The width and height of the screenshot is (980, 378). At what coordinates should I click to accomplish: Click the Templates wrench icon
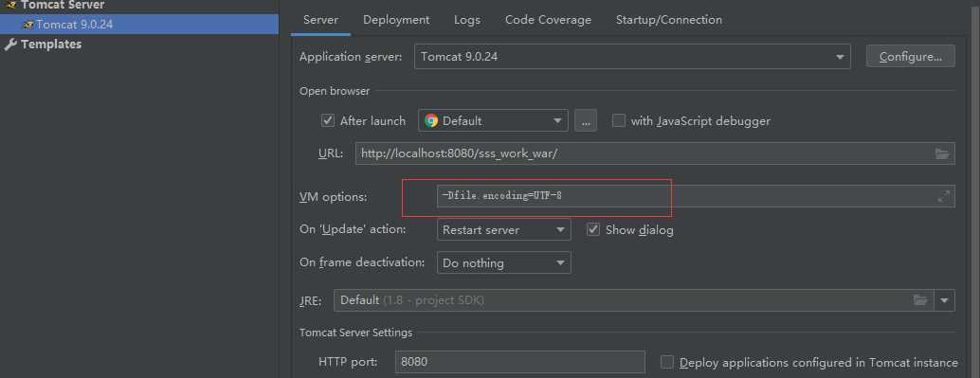pyautogui.click(x=10, y=45)
